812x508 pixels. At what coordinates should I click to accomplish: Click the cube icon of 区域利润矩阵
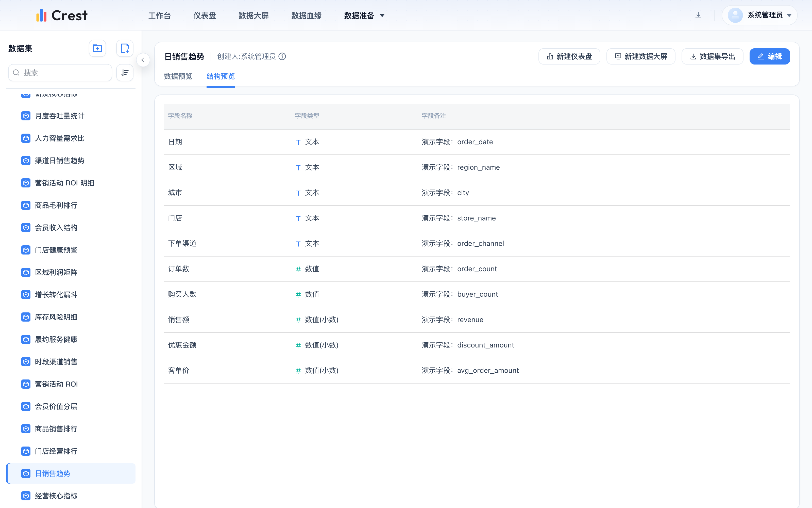coord(26,272)
